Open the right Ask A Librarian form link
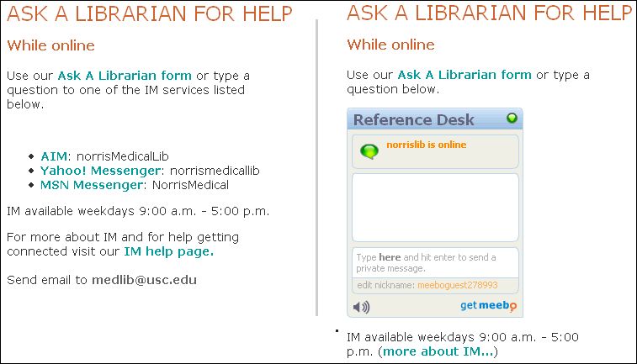The image size is (637, 364). (464, 75)
